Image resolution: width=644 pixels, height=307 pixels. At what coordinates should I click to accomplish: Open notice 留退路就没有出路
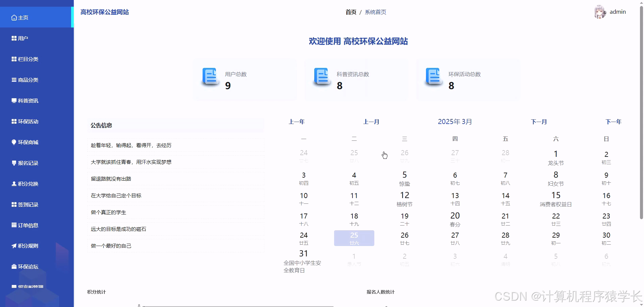point(176,179)
